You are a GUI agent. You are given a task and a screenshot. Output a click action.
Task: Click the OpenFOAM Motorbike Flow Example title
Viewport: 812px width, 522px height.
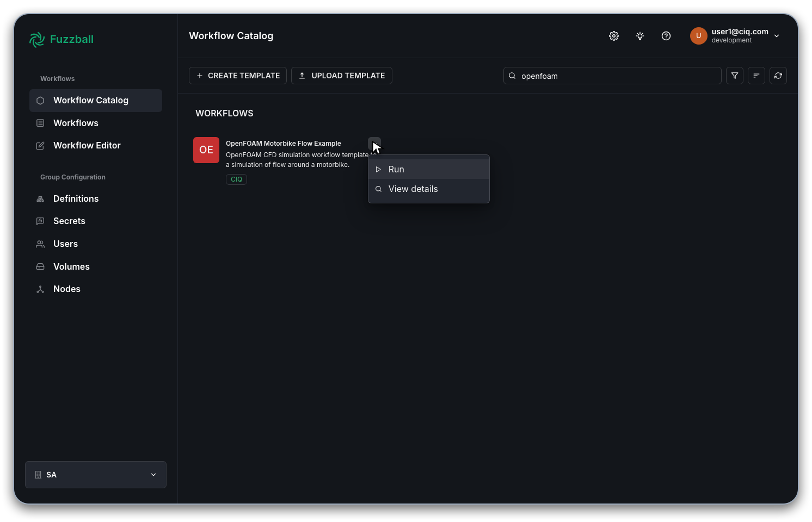click(x=284, y=144)
